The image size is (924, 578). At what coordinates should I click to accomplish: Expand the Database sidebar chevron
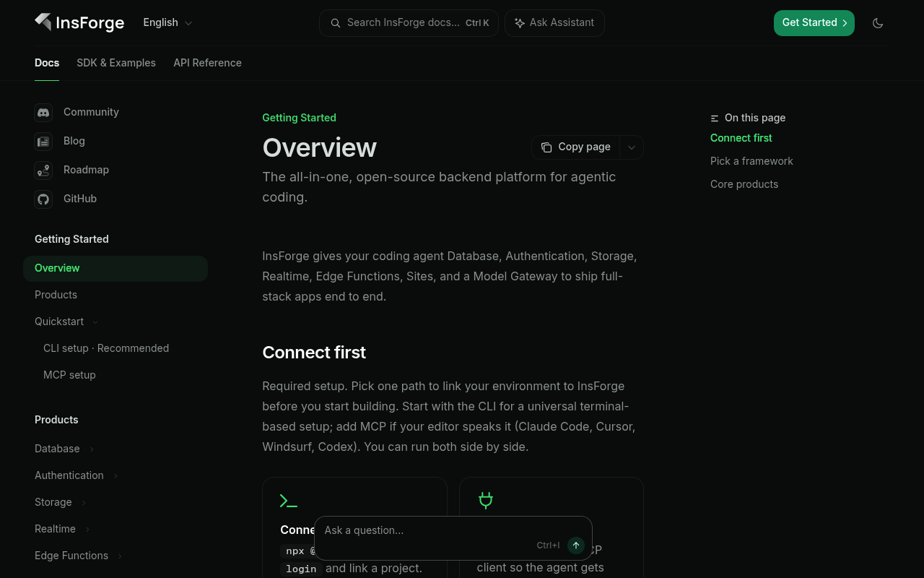click(x=92, y=449)
